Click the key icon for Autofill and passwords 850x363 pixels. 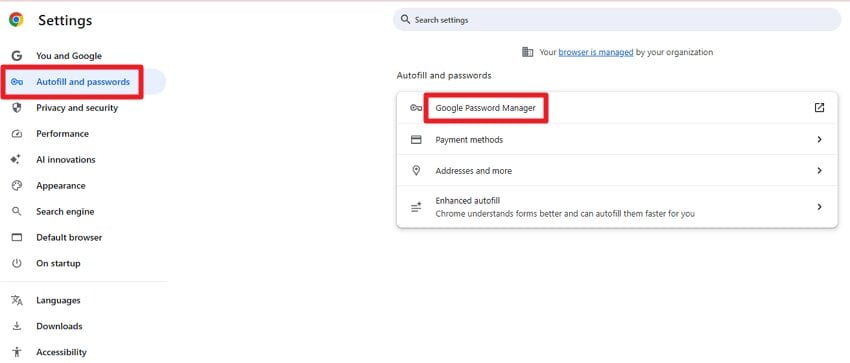pyautogui.click(x=17, y=82)
